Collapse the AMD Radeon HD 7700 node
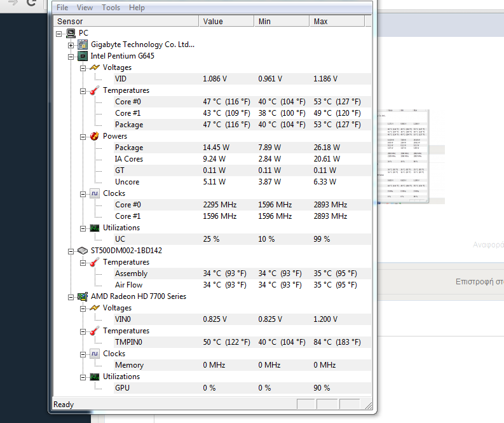The width and height of the screenshot is (504, 423). click(71, 297)
